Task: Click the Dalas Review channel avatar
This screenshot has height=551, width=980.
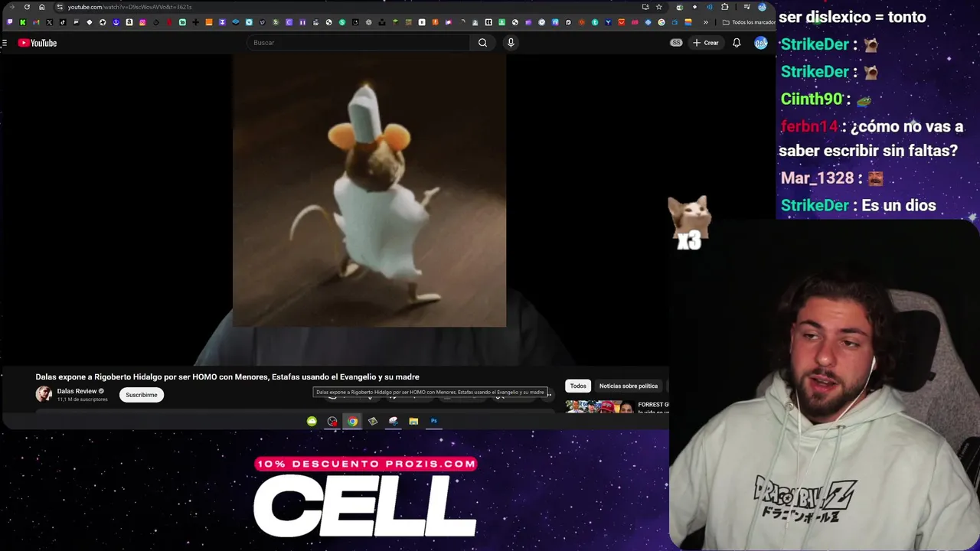Action: coord(44,394)
